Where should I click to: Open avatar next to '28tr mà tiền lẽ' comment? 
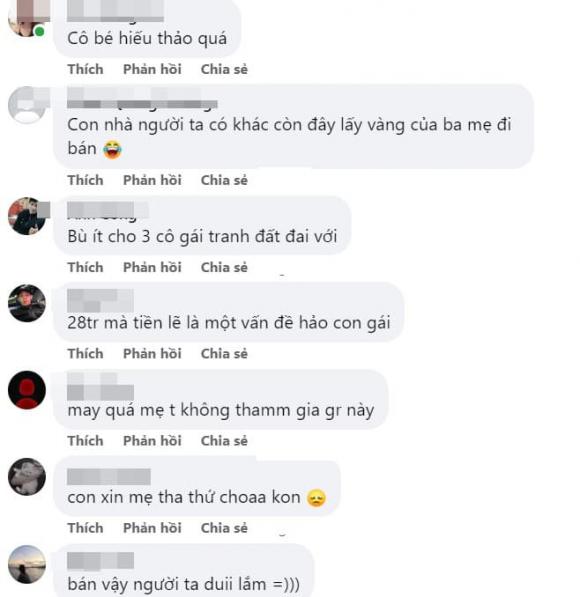pyautogui.click(x=27, y=303)
